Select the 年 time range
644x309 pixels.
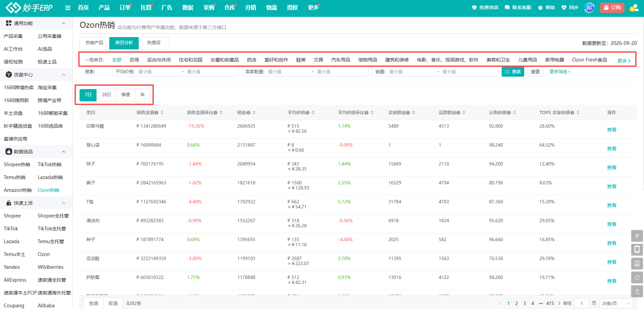click(x=143, y=95)
